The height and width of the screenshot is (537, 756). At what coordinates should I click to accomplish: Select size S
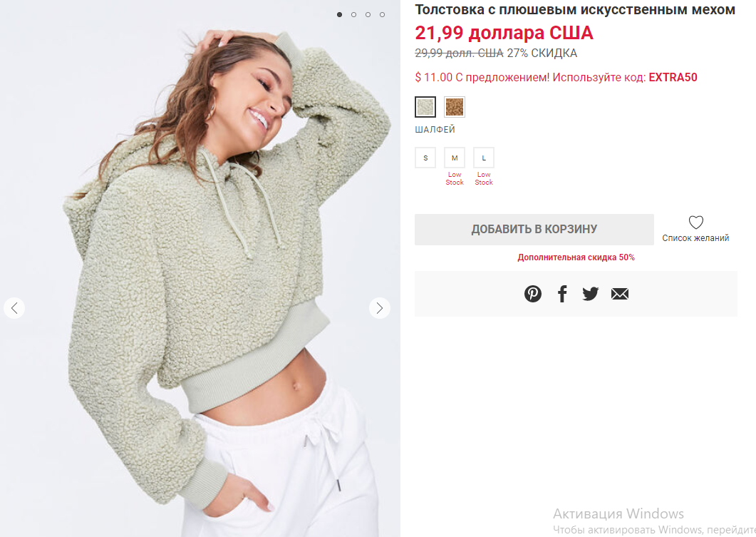pyautogui.click(x=425, y=158)
